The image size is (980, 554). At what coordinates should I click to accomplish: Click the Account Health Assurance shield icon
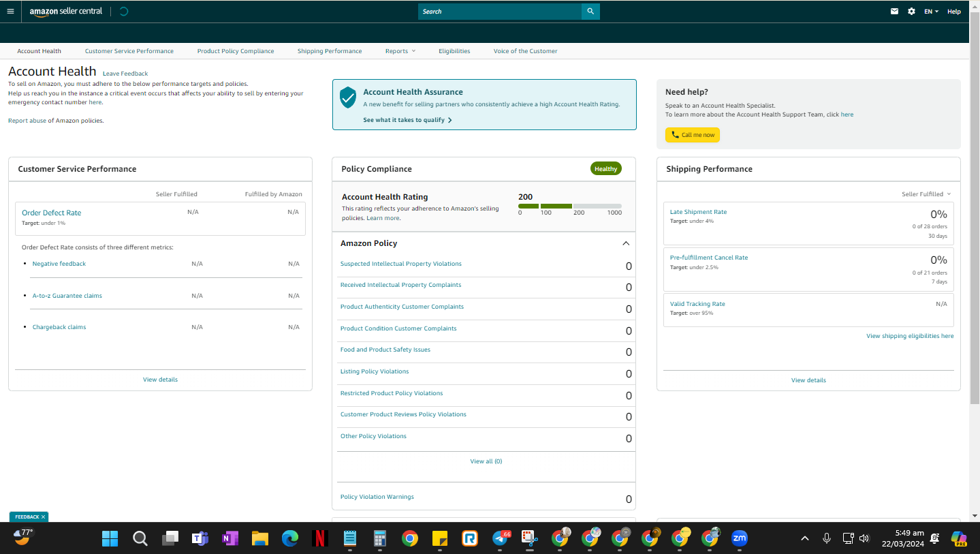click(348, 97)
